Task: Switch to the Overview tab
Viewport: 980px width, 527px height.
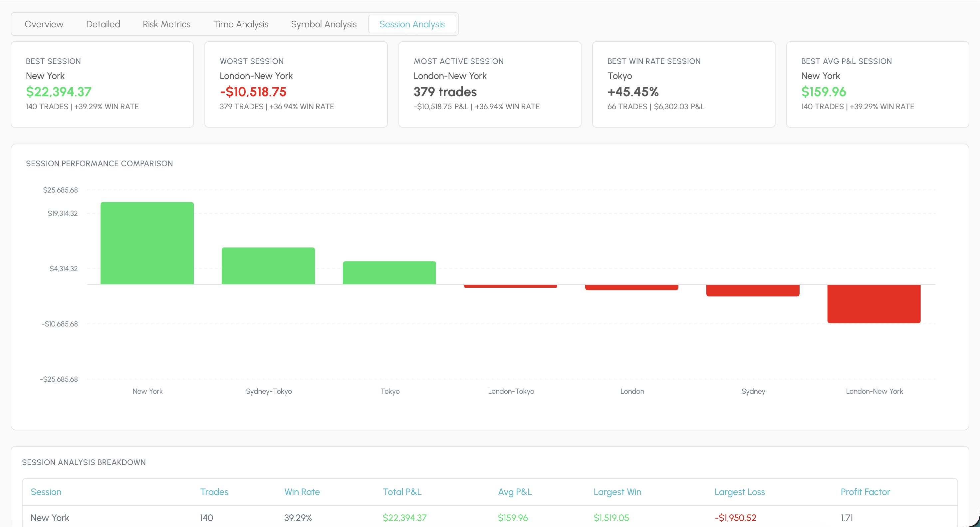Action: coord(44,24)
